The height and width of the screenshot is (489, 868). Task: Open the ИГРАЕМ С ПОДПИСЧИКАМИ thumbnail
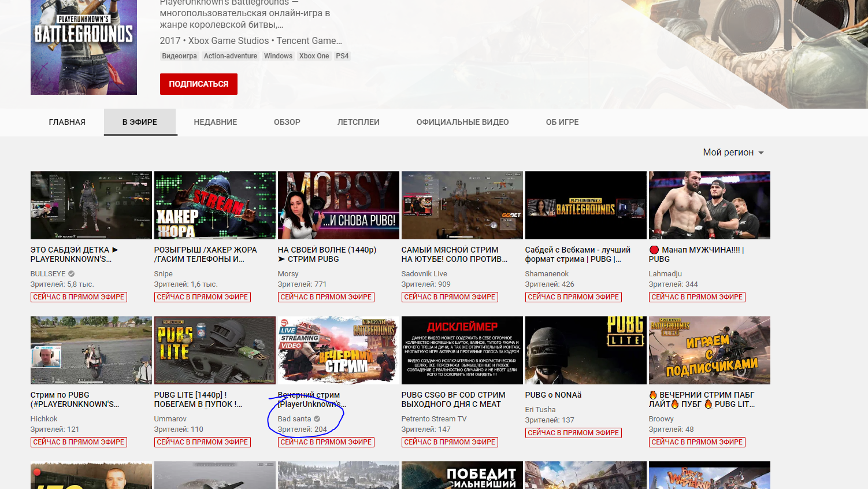[709, 350]
